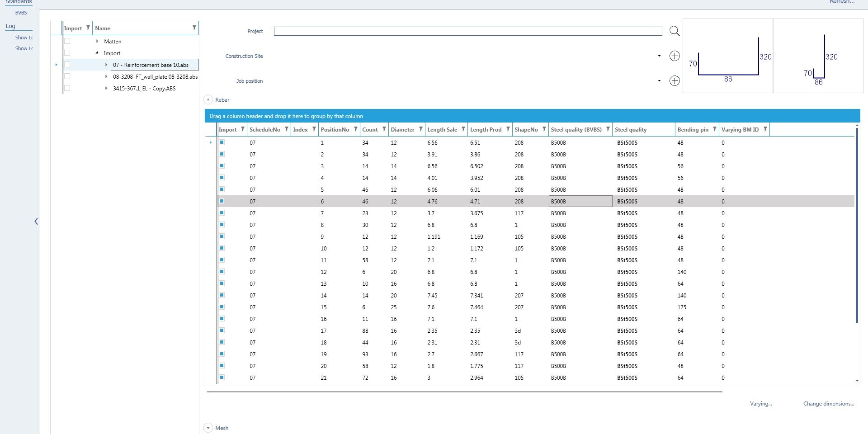The height and width of the screenshot is (434, 868).
Task: Collapse the Rebar section
Action: 208,100
